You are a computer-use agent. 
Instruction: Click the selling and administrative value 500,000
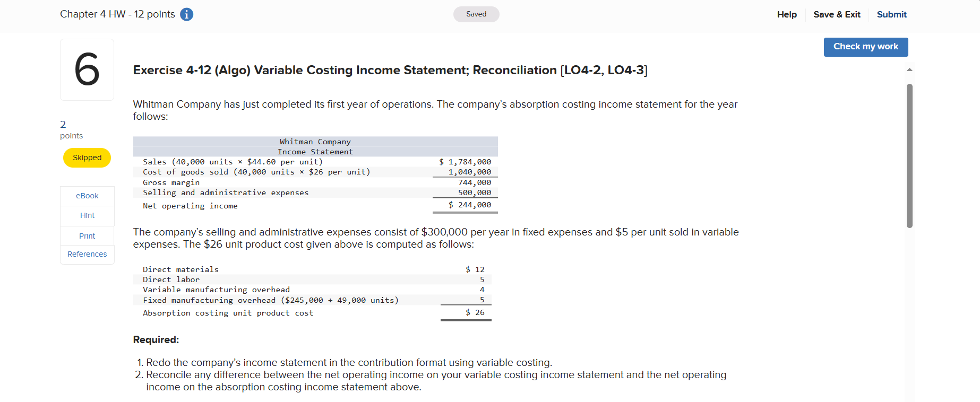(475, 193)
